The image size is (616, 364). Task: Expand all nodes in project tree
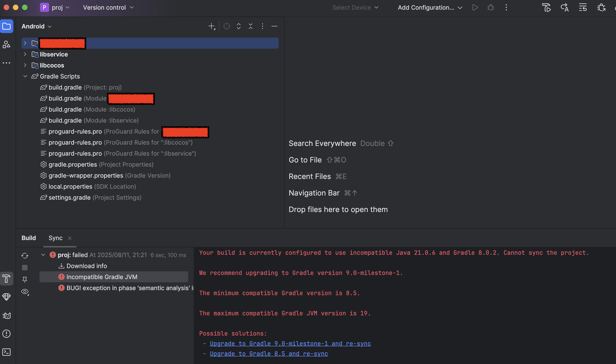pyautogui.click(x=239, y=26)
